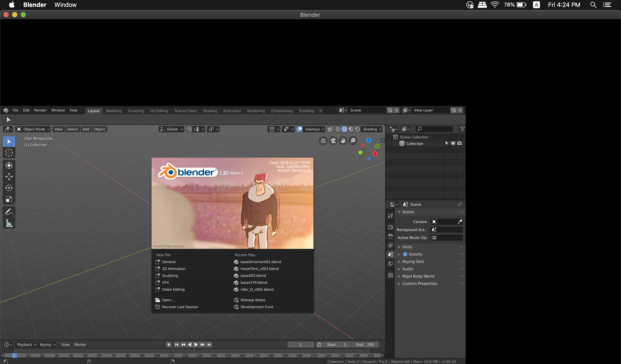Open the Render properties tab

(390, 227)
